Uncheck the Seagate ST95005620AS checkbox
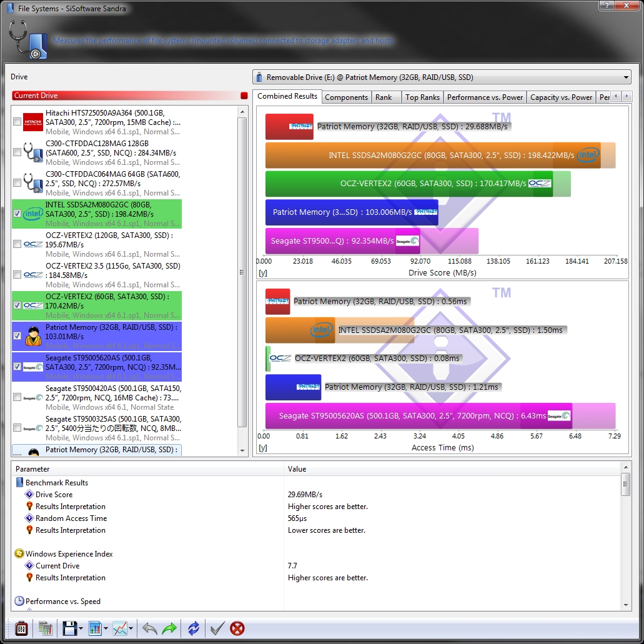This screenshot has height=644, width=644. pyautogui.click(x=17, y=367)
